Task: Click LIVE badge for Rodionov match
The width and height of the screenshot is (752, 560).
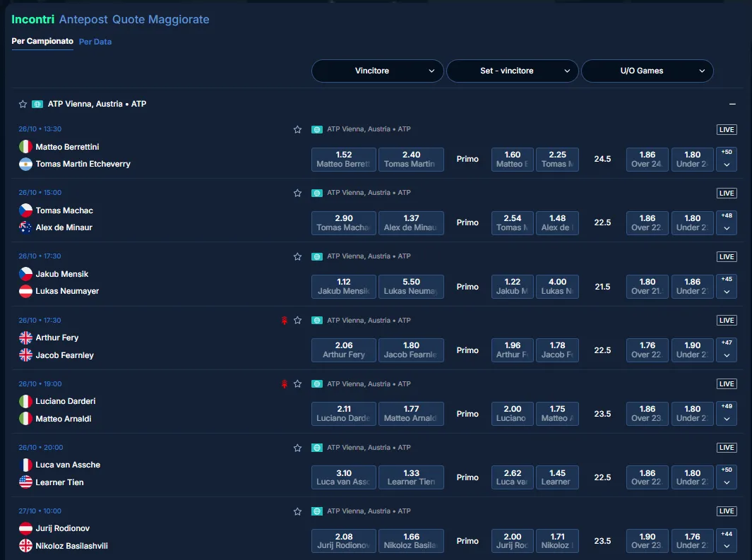Action: pyautogui.click(x=727, y=511)
